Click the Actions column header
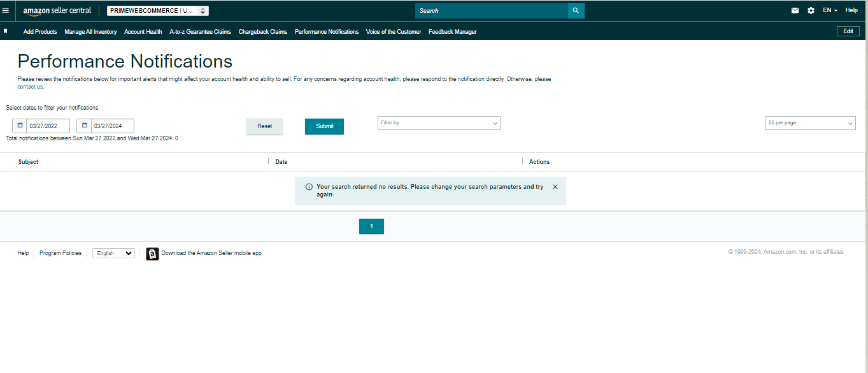Viewport: 868px width, 373px height. pyautogui.click(x=539, y=162)
